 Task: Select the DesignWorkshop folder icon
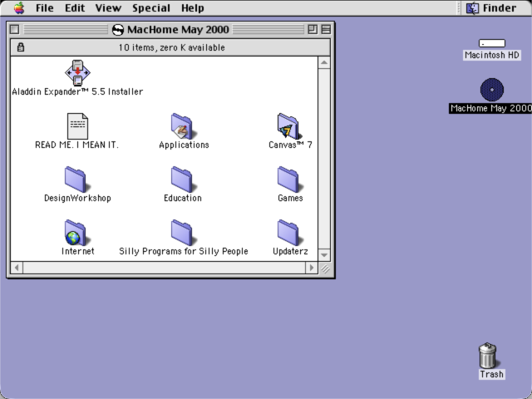tap(77, 180)
